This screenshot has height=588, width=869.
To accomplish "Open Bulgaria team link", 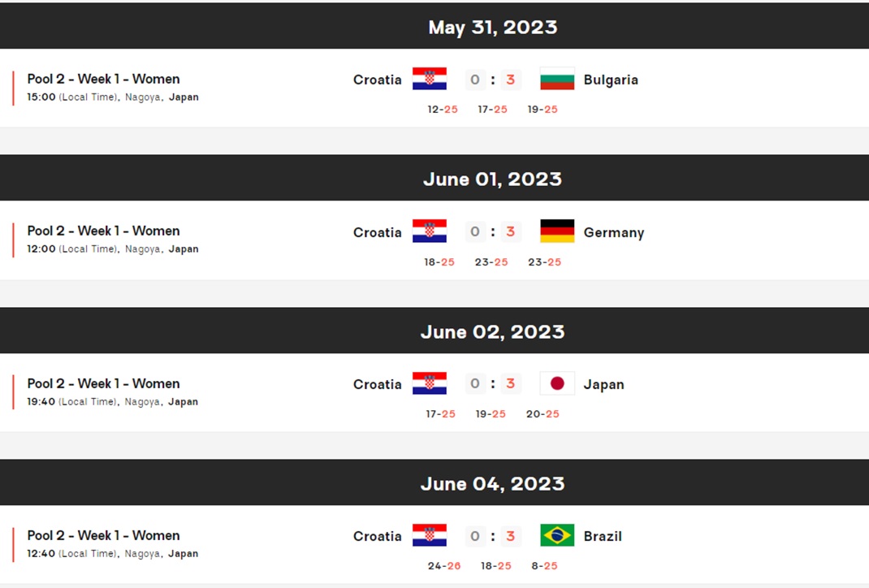I will click(611, 80).
